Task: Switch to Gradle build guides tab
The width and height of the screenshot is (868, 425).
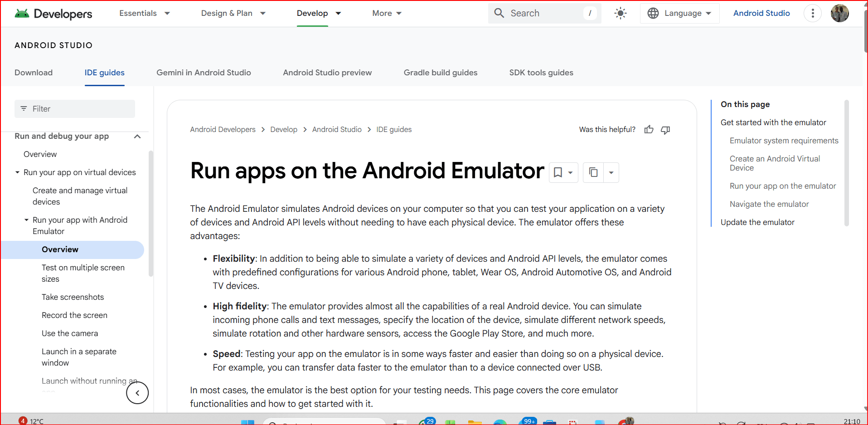Action: pyautogui.click(x=440, y=73)
